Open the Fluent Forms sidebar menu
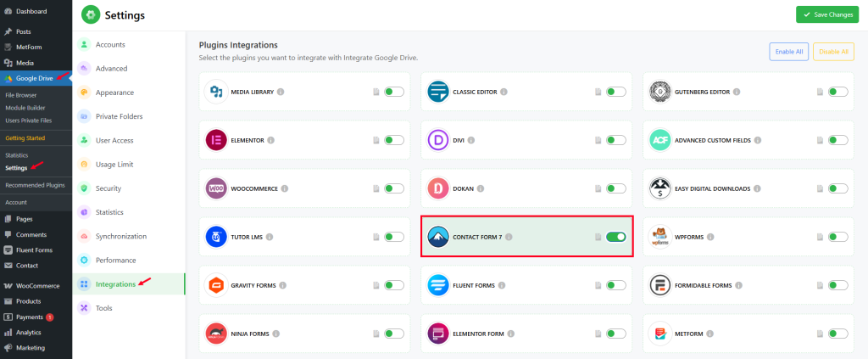868x359 pixels. (x=36, y=250)
